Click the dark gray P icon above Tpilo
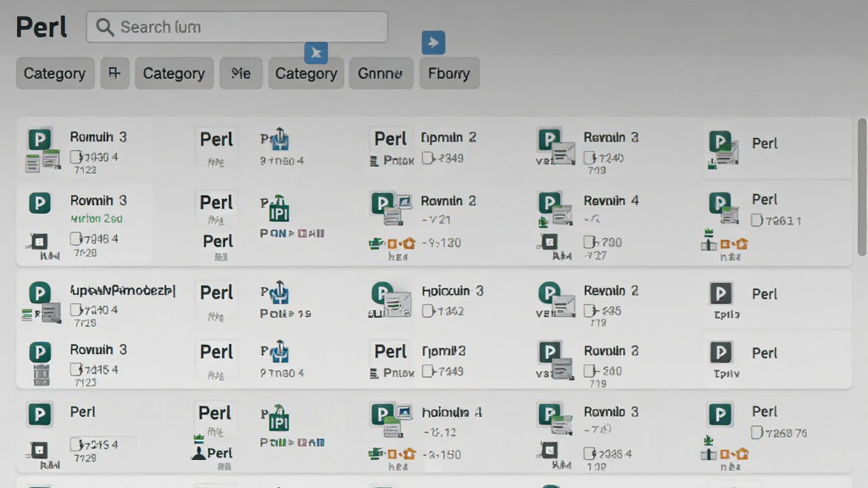Image resolution: width=868 pixels, height=488 pixels. [721, 293]
